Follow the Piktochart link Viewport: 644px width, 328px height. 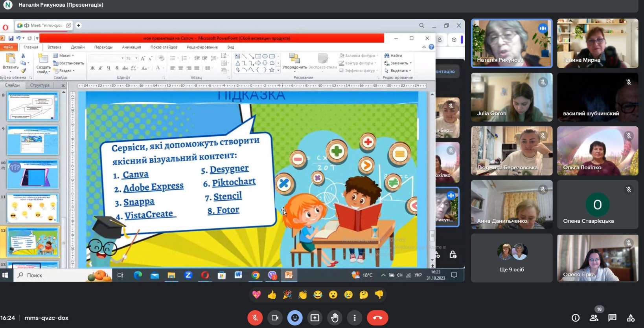234,182
